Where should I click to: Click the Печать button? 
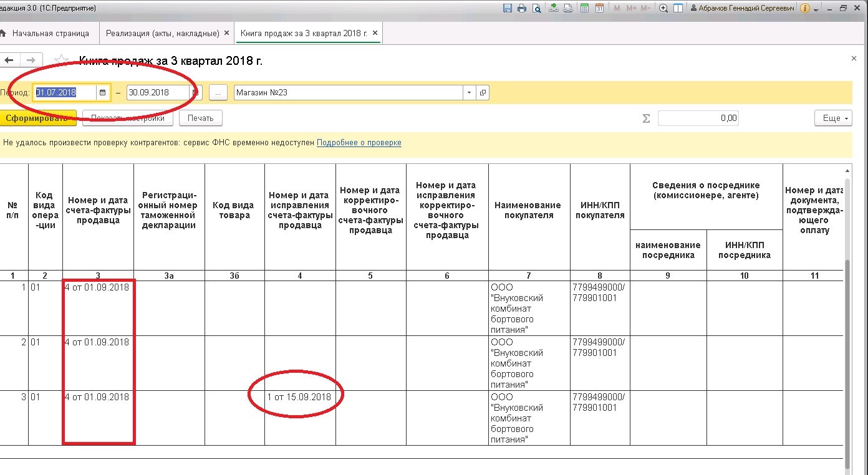201,118
